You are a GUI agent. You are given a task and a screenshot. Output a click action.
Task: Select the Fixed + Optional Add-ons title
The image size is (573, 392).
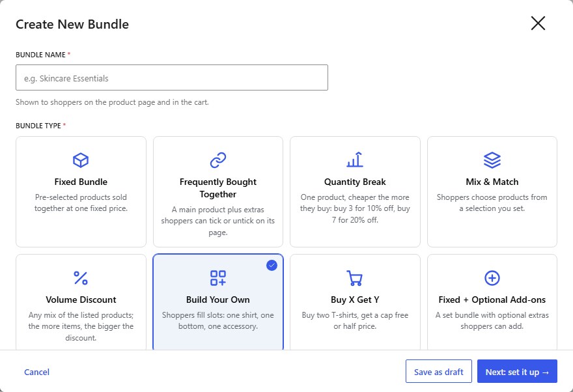click(x=492, y=300)
